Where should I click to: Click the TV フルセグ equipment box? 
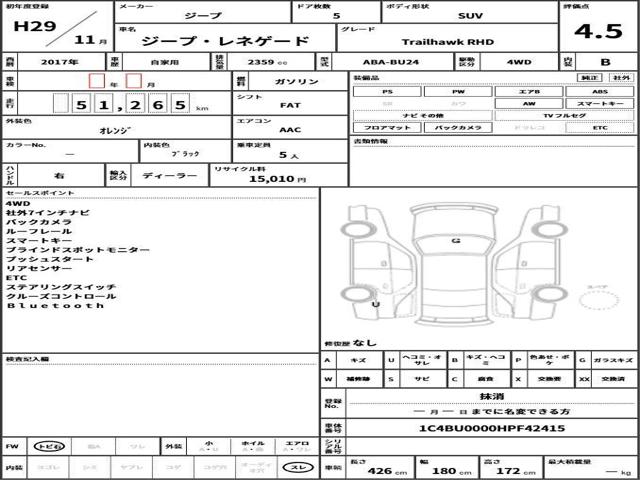[x=564, y=116]
